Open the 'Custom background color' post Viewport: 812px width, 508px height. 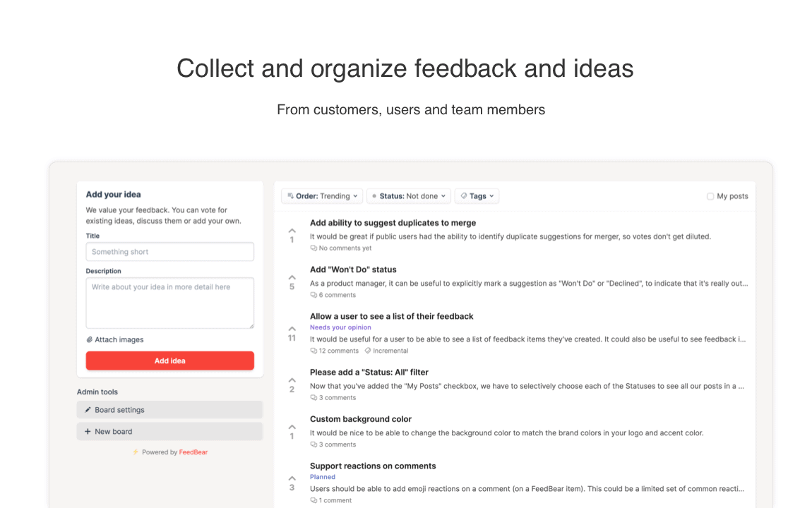click(x=361, y=419)
